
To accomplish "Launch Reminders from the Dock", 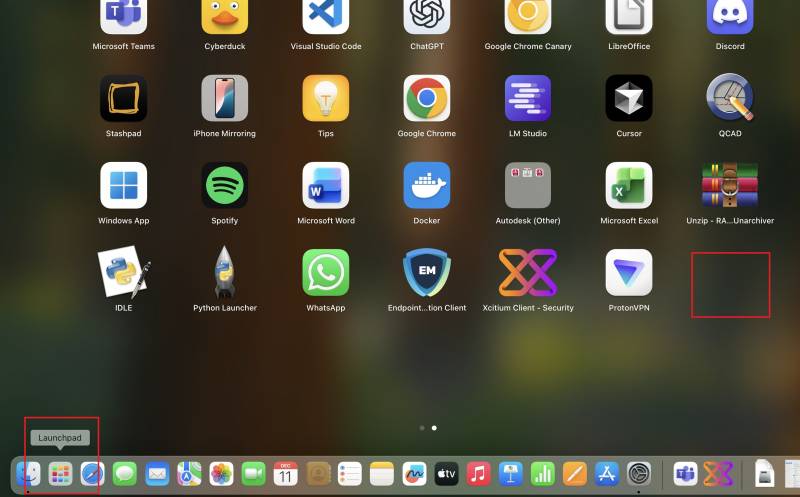I will (350, 474).
